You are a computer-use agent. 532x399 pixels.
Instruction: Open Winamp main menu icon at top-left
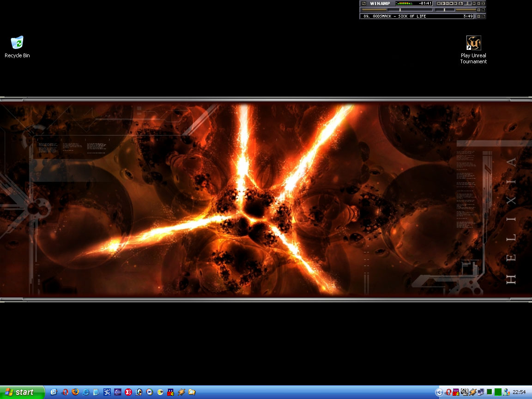click(x=364, y=3)
